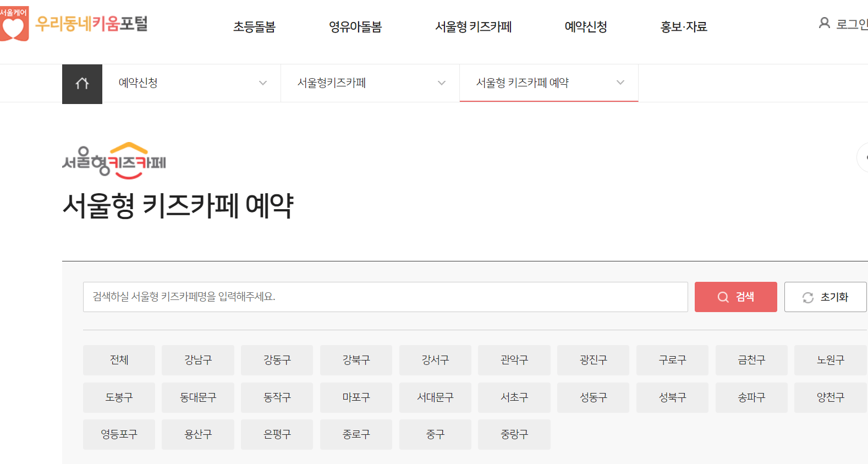This screenshot has height=464, width=868.
Task: Filter by 중랑구
Action: pyautogui.click(x=514, y=434)
